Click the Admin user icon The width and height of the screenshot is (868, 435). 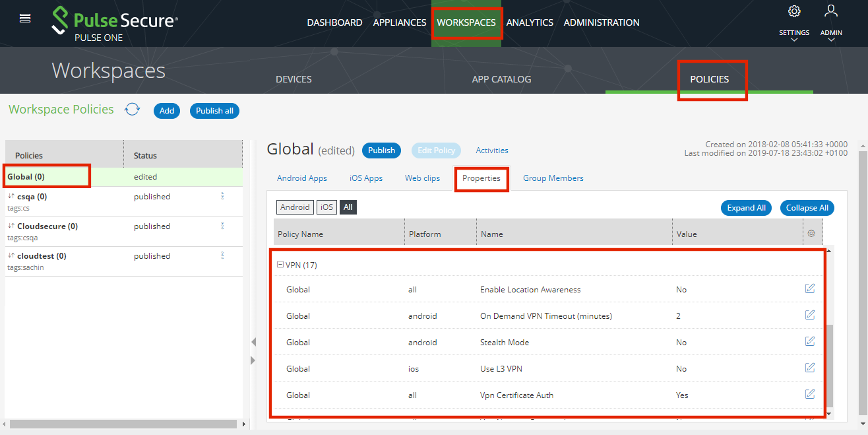(831, 11)
